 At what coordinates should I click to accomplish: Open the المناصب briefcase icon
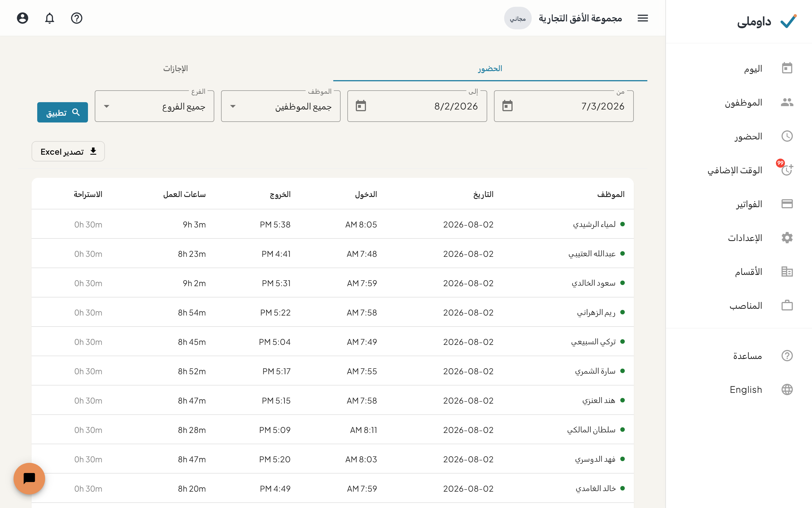pos(787,305)
